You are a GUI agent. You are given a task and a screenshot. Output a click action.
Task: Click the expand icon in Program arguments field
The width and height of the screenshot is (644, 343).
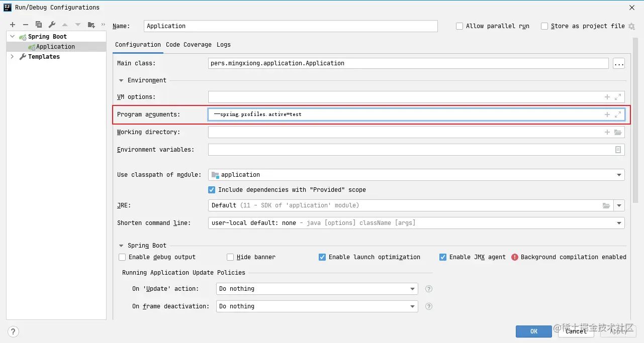(618, 115)
